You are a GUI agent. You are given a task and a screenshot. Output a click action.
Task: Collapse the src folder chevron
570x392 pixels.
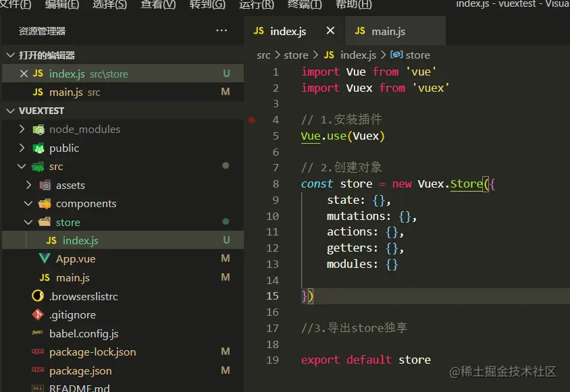(x=22, y=167)
